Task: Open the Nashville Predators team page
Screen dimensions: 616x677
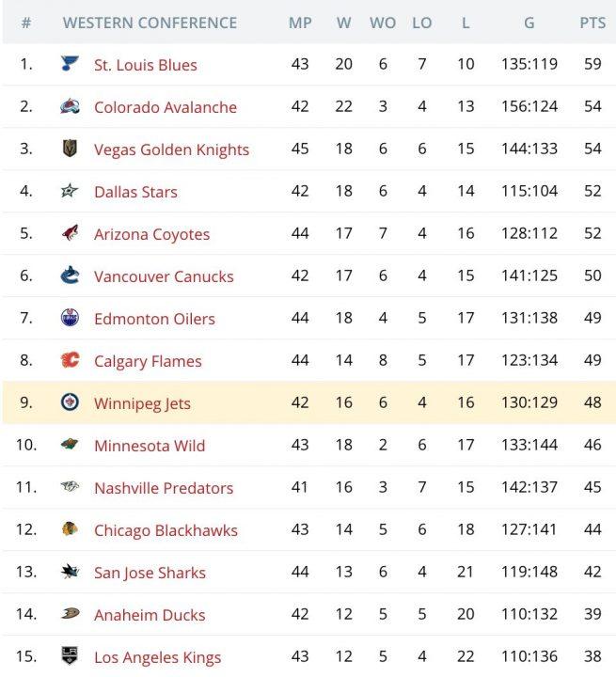Action: pos(164,488)
